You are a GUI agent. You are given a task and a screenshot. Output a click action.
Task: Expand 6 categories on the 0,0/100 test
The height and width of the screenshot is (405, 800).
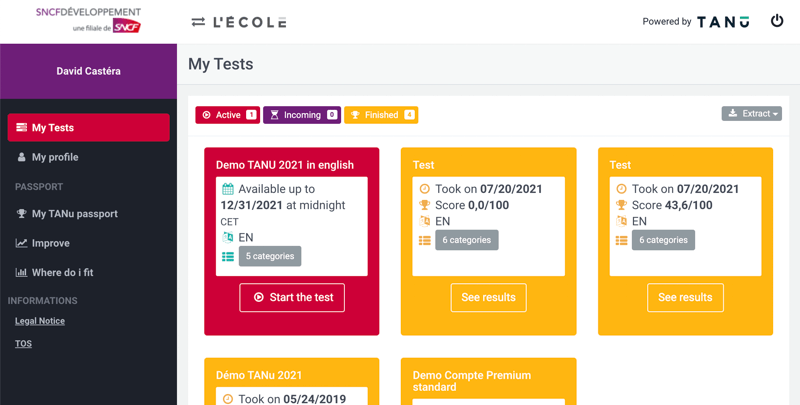pyautogui.click(x=466, y=240)
